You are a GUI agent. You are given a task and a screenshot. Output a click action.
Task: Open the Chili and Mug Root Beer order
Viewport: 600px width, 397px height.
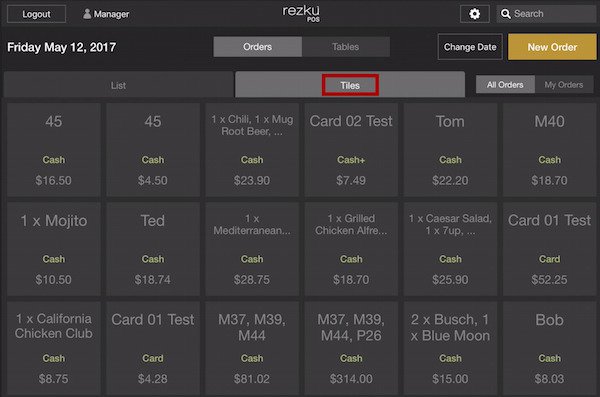coord(252,150)
